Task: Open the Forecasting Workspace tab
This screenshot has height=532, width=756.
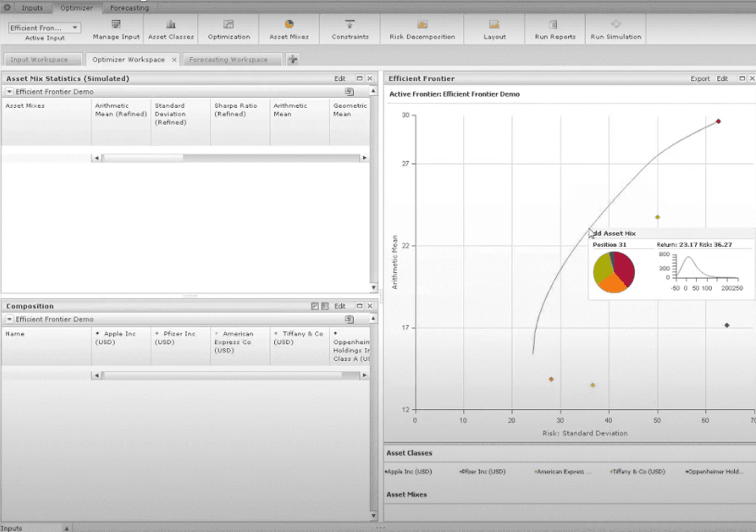Action: pos(232,60)
